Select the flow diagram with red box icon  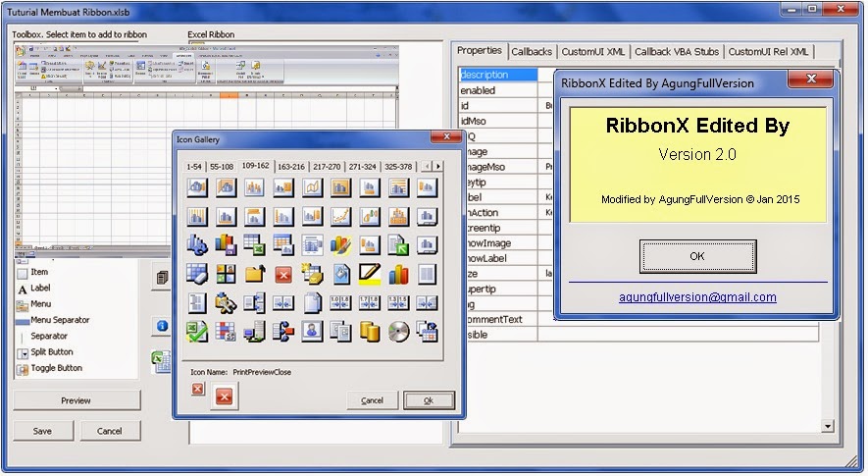[x=283, y=332]
